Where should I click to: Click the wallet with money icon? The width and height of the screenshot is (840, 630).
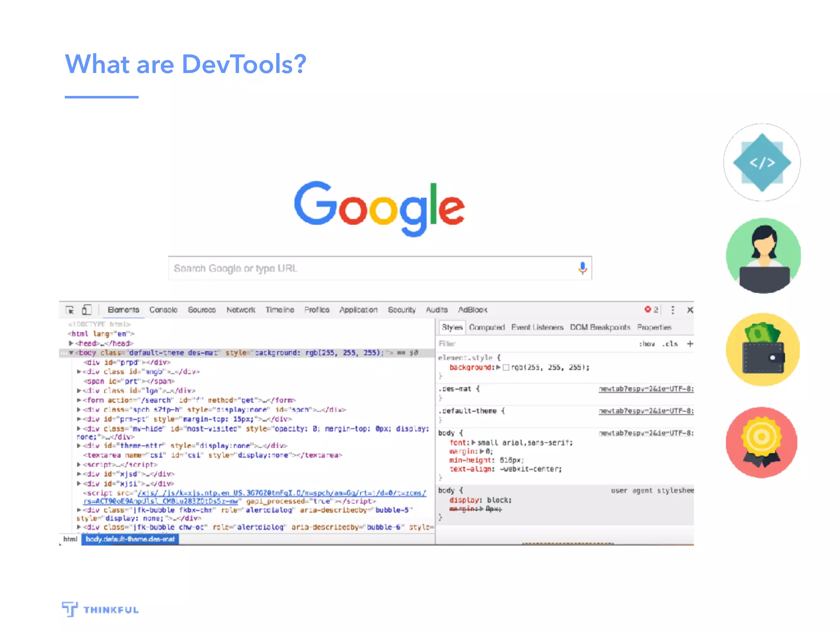[x=762, y=349]
